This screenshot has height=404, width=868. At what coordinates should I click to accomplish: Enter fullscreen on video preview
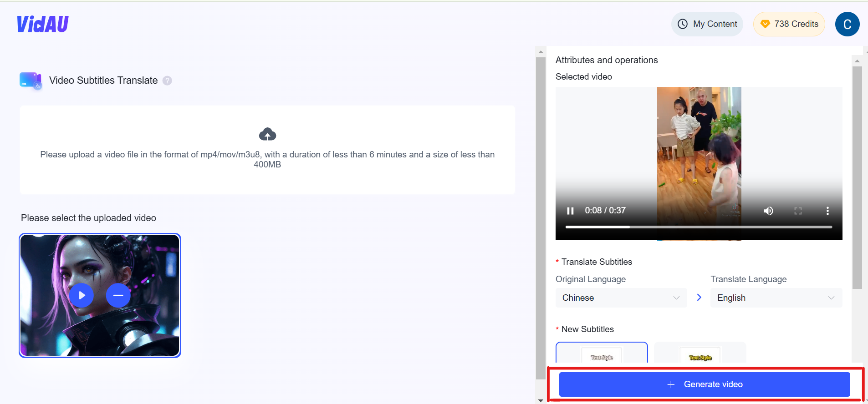coord(798,211)
